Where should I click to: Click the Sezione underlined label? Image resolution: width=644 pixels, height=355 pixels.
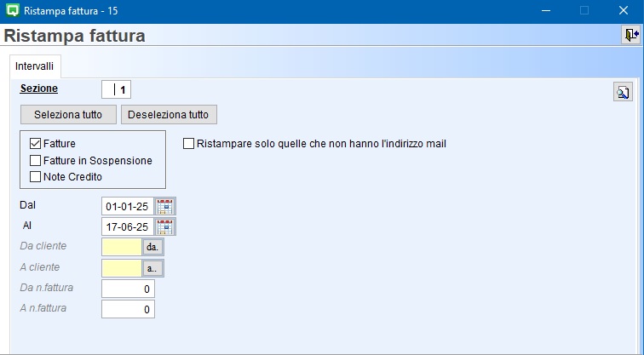click(39, 89)
